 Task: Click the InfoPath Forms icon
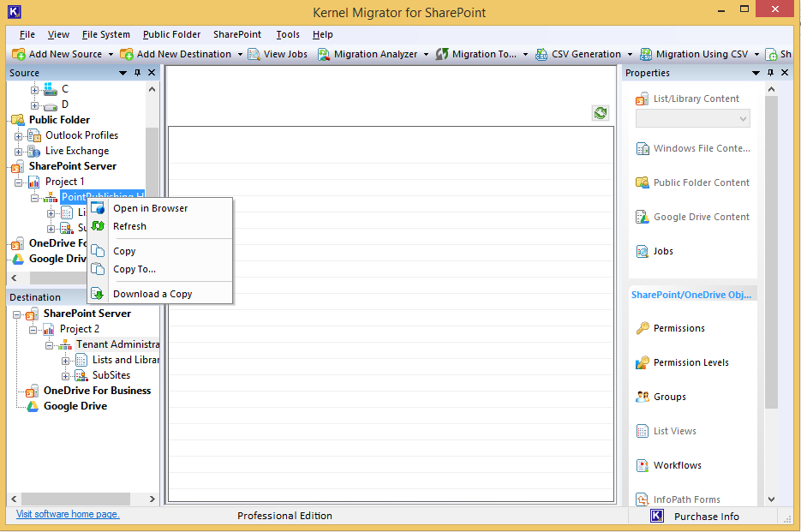click(643, 499)
